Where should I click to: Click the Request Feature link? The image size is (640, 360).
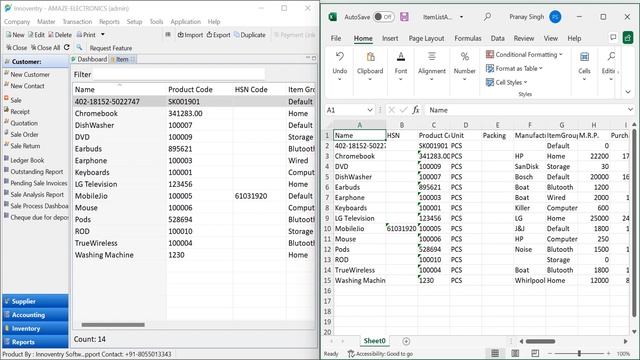pos(111,48)
